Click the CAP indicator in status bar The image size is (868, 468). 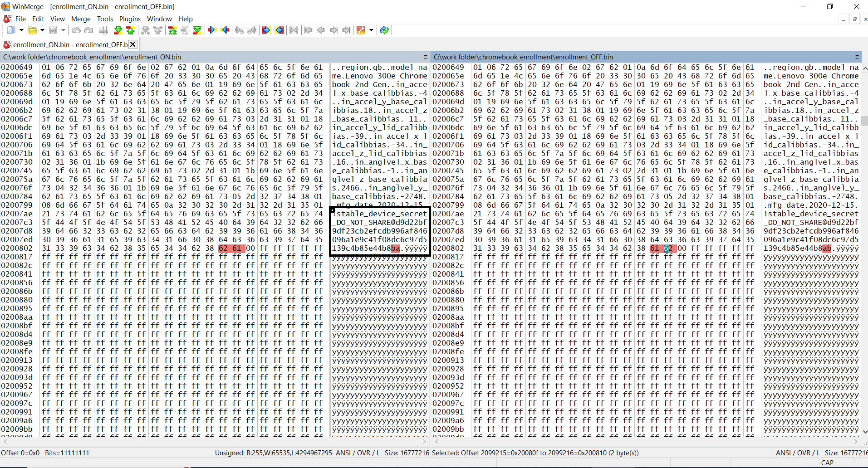tap(828, 463)
